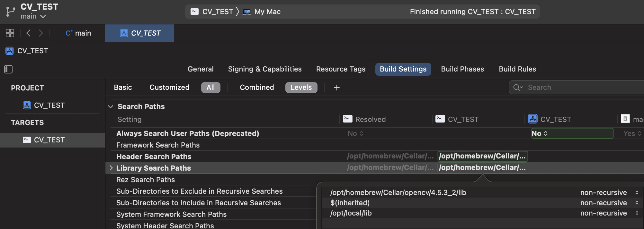Viewport: 644px width, 229px height.
Task: Select the opencv/4.5.3_2/lib path entry
Action: (398, 192)
